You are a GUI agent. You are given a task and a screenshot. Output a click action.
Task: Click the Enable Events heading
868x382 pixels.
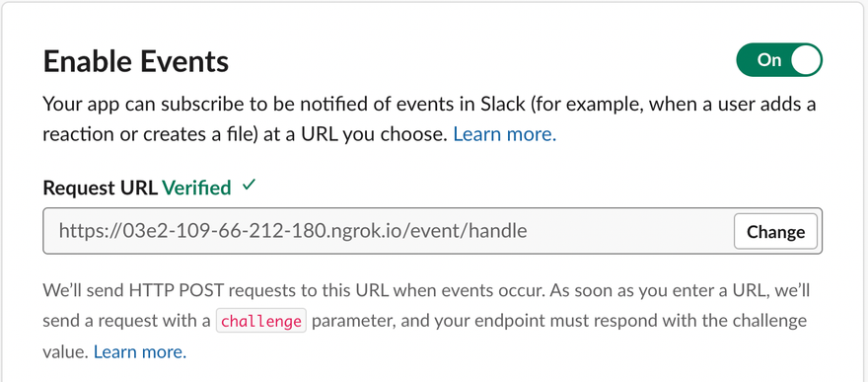click(x=136, y=61)
